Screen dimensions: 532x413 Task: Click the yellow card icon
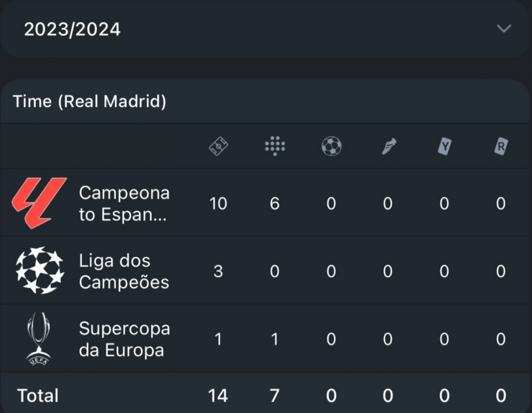[x=444, y=147]
